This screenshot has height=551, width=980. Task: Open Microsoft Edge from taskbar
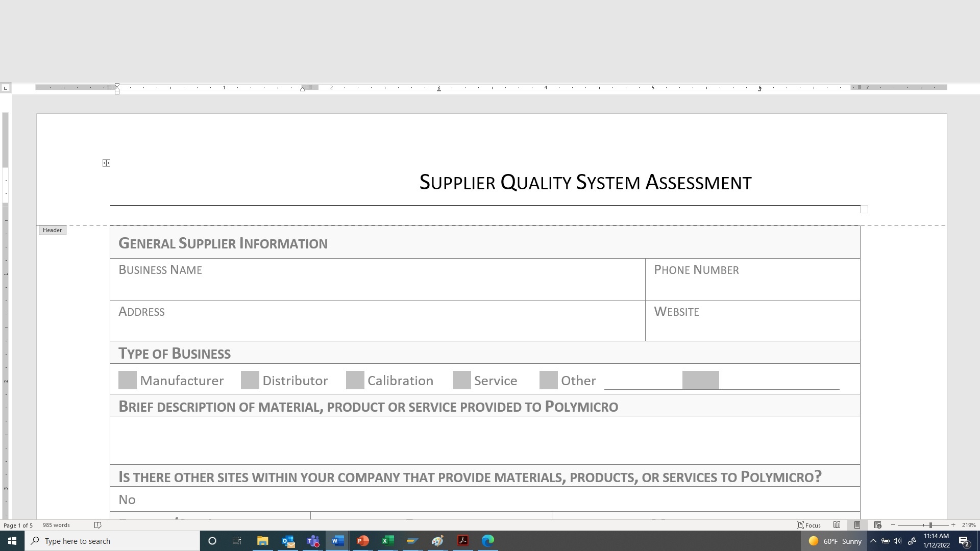point(488,541)
